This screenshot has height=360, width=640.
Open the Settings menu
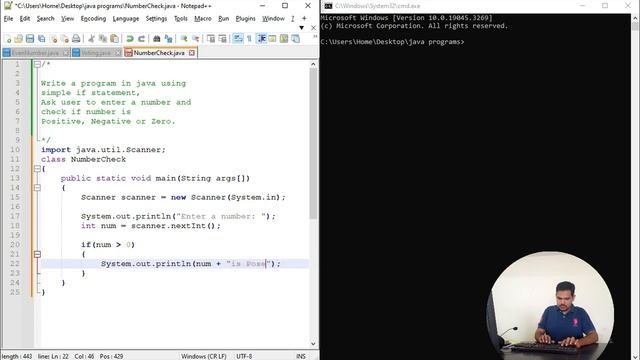156,19
